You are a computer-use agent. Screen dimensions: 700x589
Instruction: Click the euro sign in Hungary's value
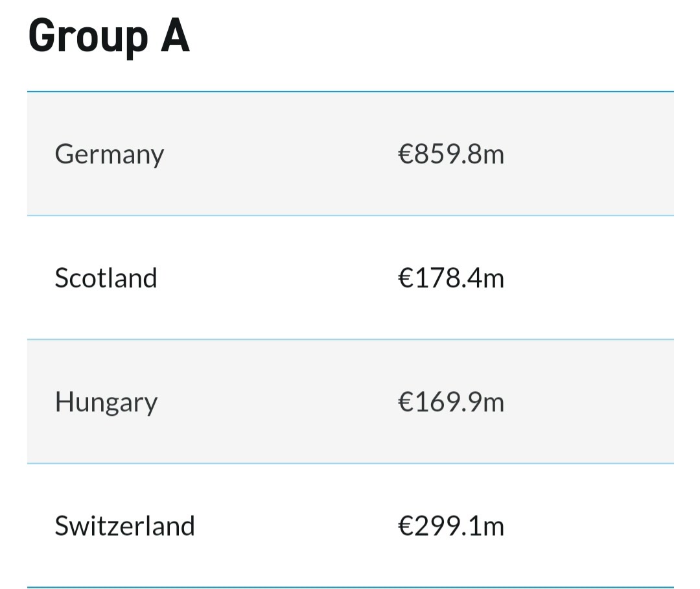point(405,402)
